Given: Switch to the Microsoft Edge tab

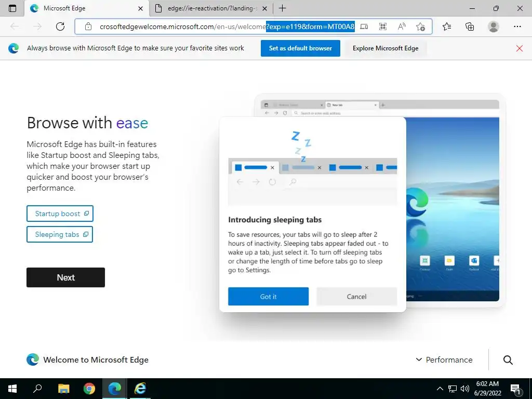Looking at the screenshot, I should 87,8.
